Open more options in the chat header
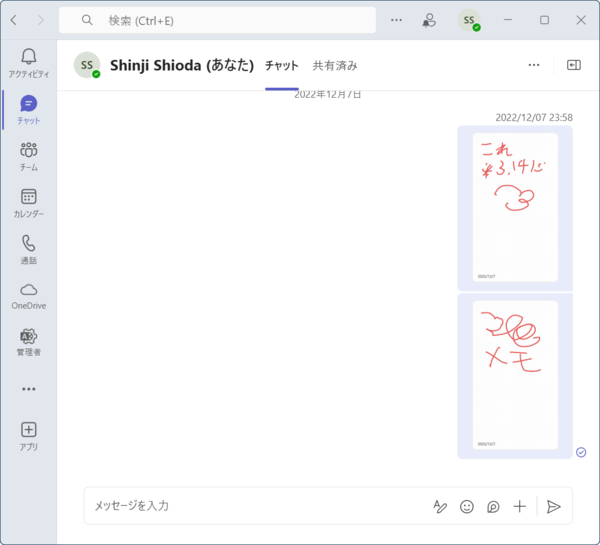 click(x=534, y=65)
